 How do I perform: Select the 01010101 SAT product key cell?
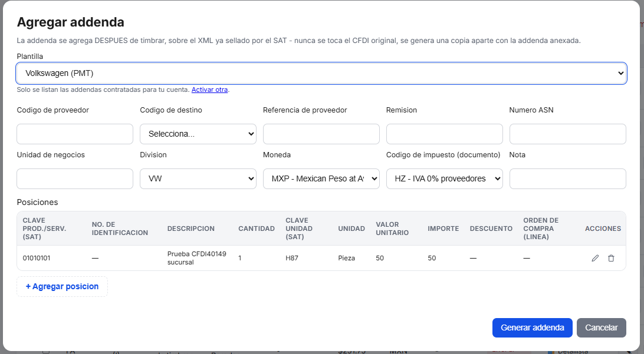[x=37, y=258]
